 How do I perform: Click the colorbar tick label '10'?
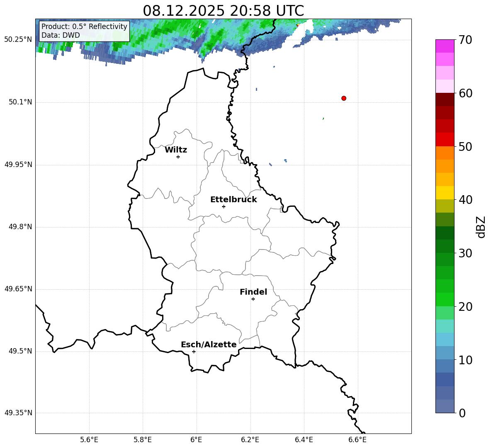tap(465, 360)
